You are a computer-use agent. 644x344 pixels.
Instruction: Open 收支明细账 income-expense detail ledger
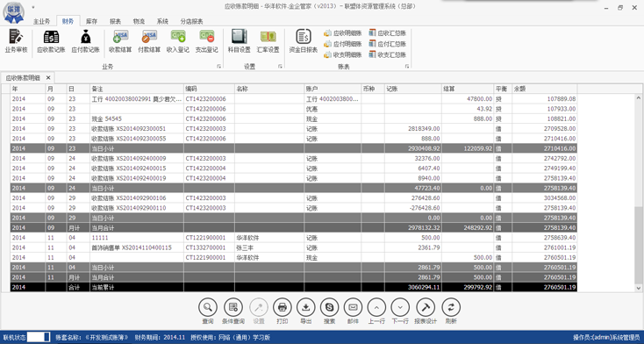[x=343, y=54]
